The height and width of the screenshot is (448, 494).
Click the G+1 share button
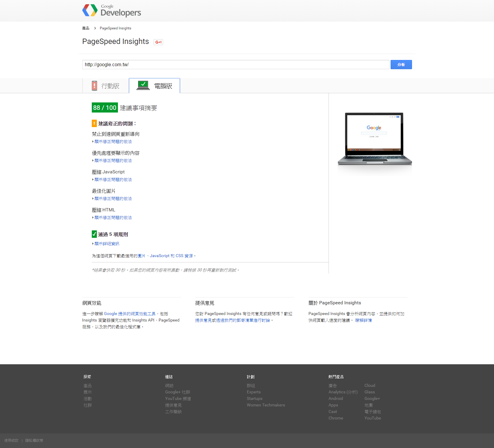158,42
